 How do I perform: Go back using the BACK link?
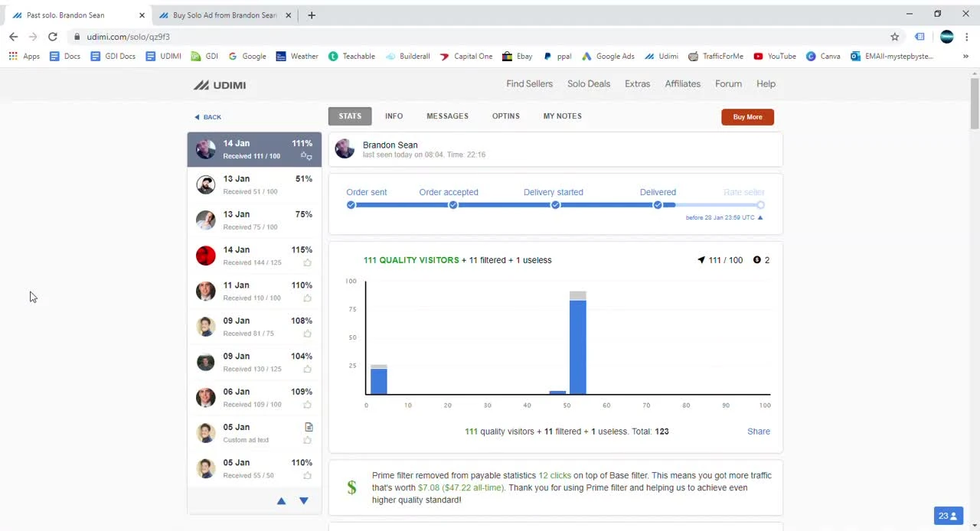coord(207,117)
